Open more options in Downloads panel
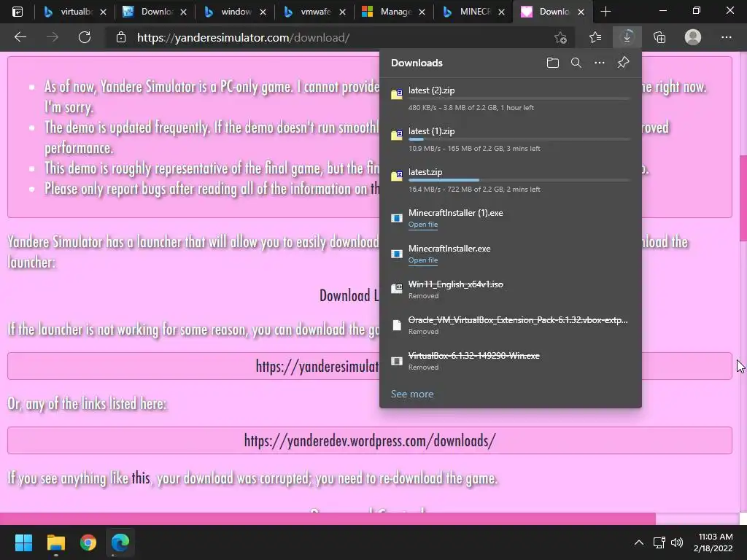The height and width of the screenshot is (560, 747). (600, 63)
